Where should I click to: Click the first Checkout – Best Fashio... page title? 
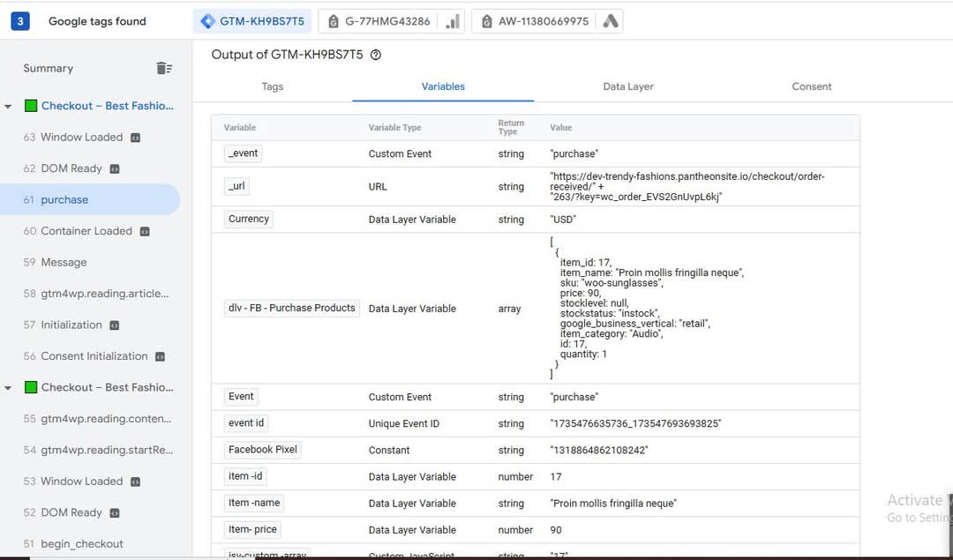pyautogui.click(x=108, y=106)
